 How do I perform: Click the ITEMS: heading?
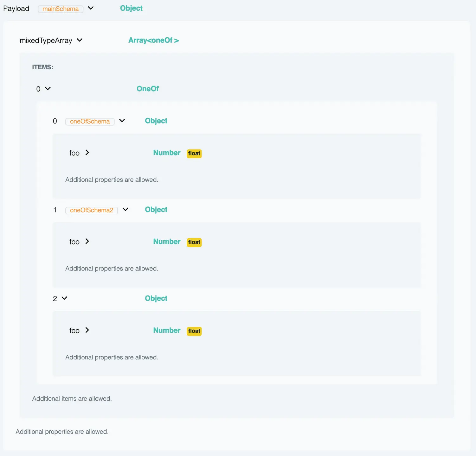(x=42, y=67)
